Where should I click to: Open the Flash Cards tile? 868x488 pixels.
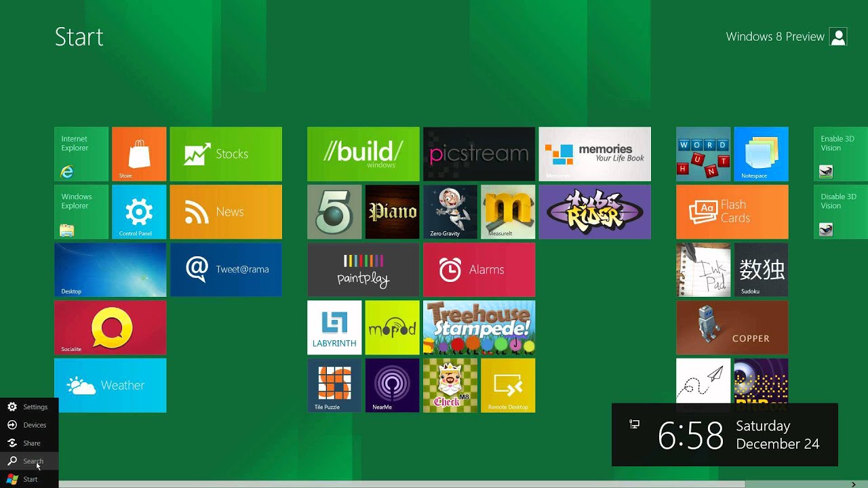click(732, 211)
